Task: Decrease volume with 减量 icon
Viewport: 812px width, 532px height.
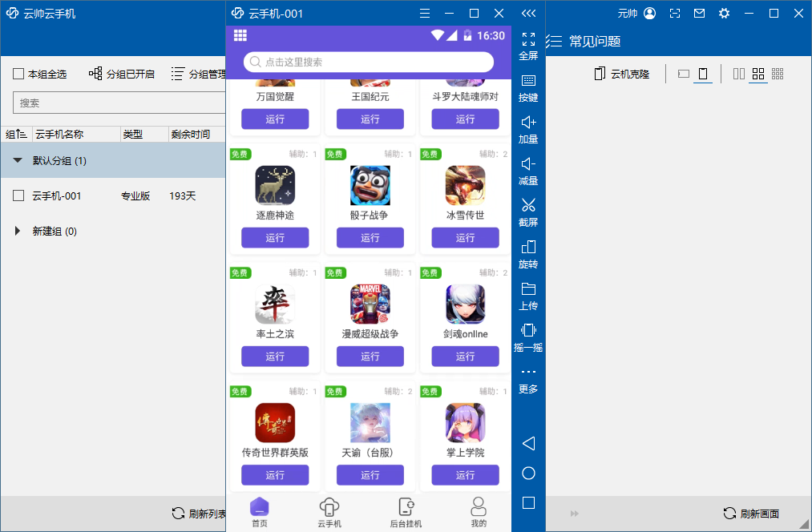Action: [x=528, y=164]
